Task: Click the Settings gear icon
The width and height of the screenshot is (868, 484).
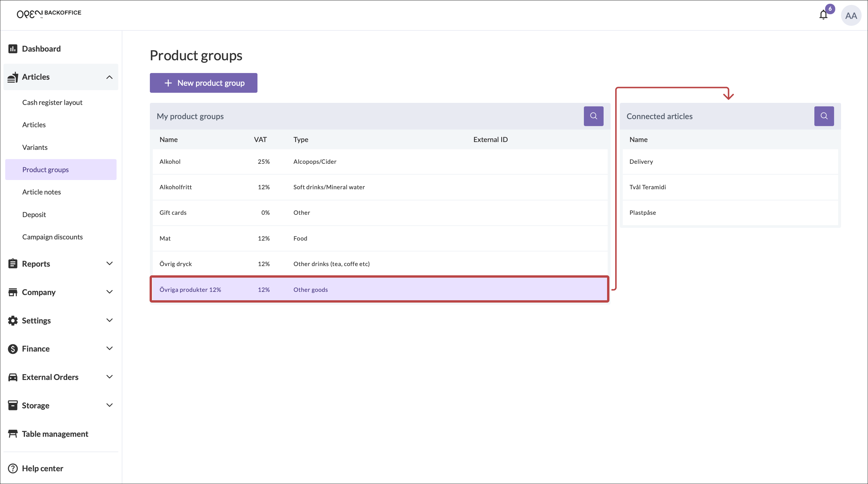Action: pyautogui.click(x=13, y=321)
